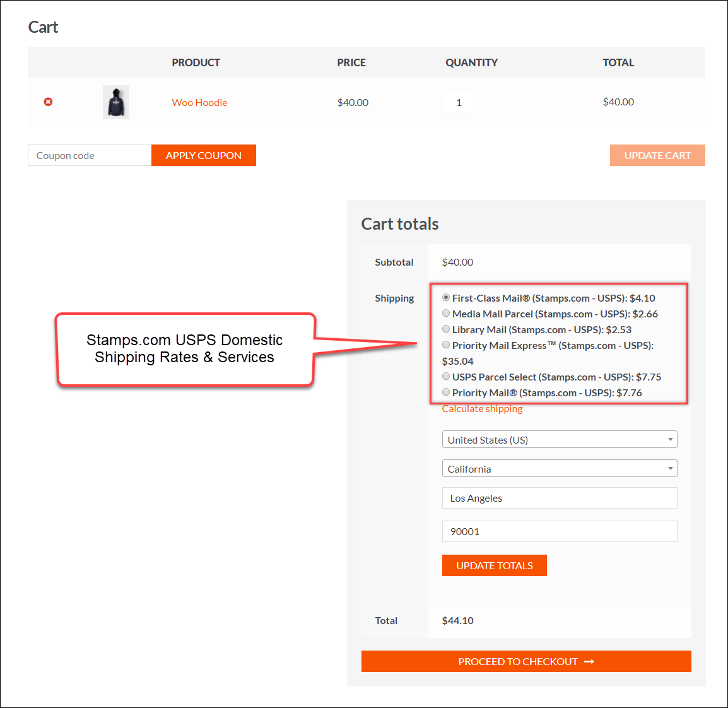Viewport: 728px width, 708px height.
Task: Click the Update Totals button
Action: [495, 565]
